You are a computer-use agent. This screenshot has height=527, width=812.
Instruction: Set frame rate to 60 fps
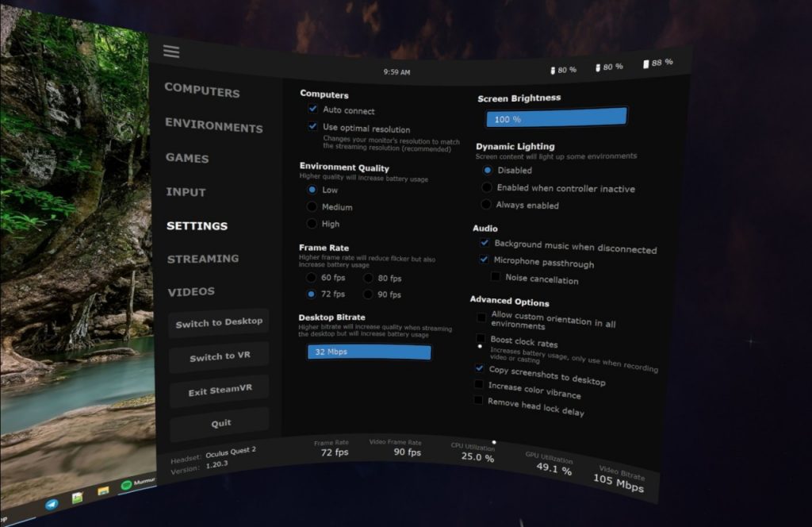click(311, 277)
